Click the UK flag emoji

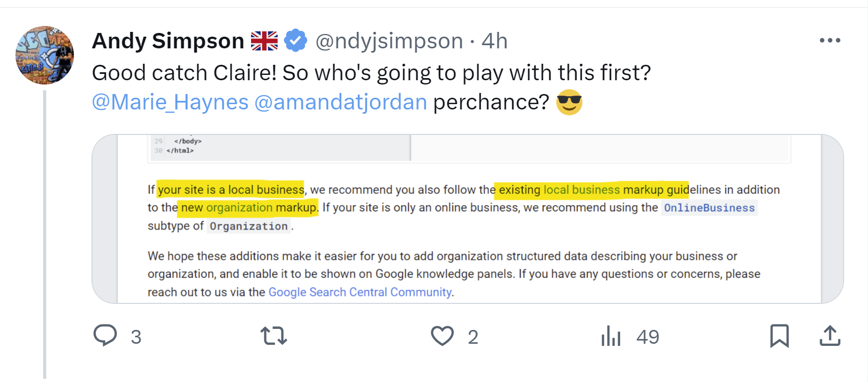[264, 41]
